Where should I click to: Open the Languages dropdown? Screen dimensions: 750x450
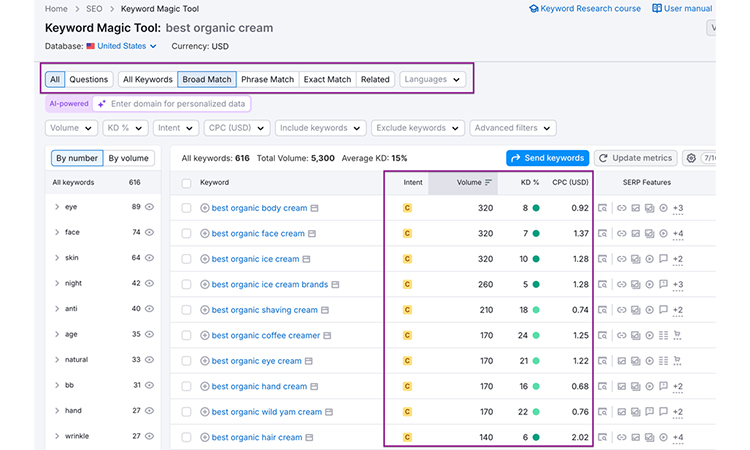click(432, 79)
